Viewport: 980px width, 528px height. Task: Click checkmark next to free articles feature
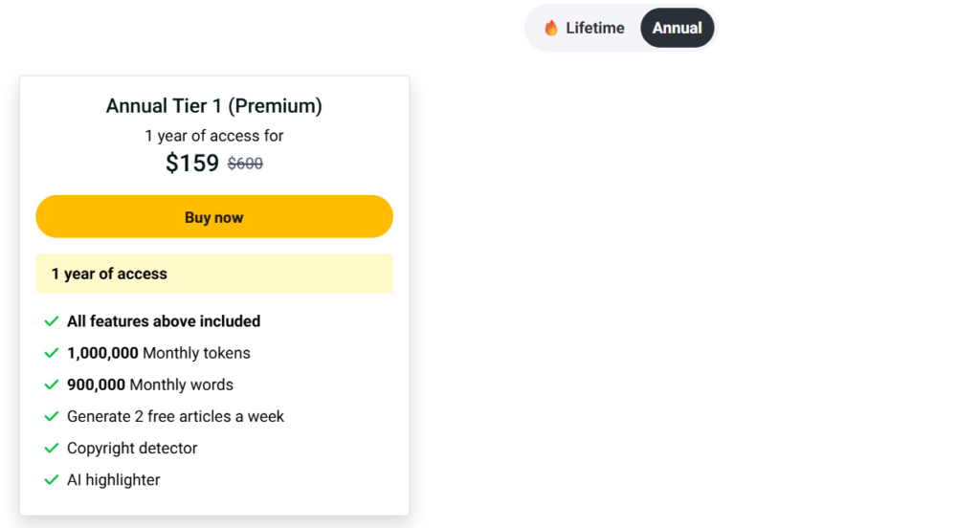(52, 416)
